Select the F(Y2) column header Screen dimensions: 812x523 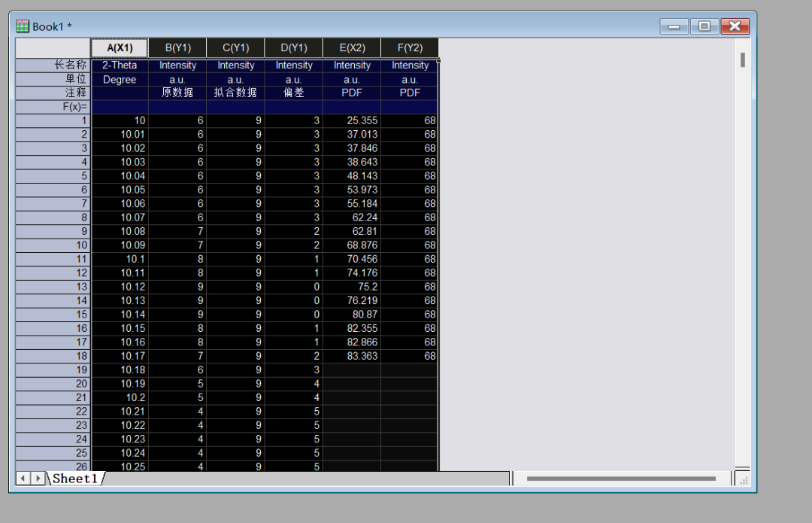[x=410, y=48]
